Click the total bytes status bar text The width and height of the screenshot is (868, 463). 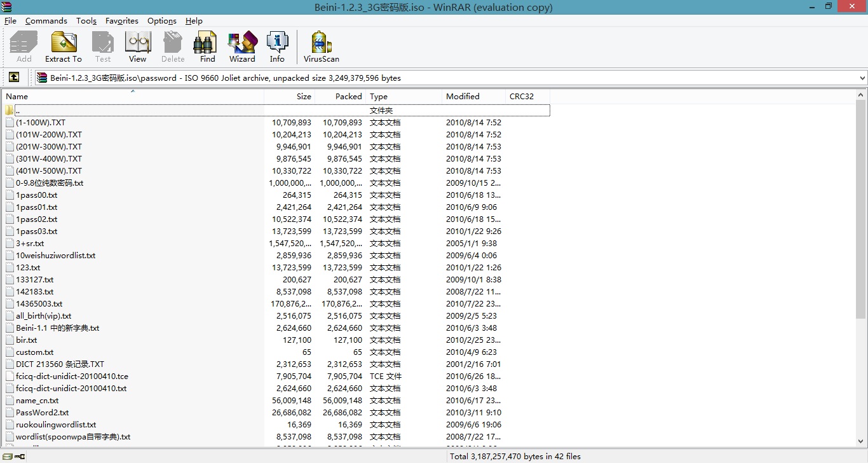515,457
